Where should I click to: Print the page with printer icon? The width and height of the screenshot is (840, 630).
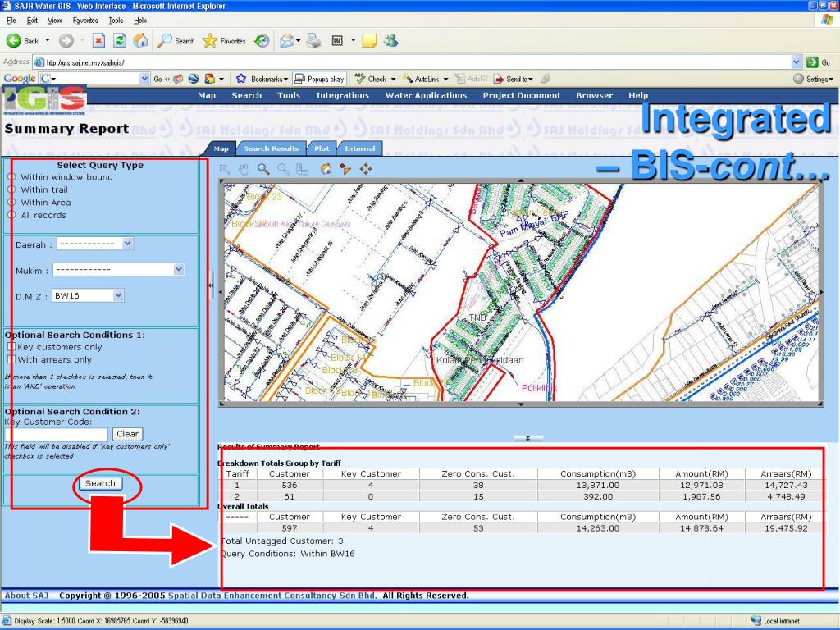click(313, 41)
